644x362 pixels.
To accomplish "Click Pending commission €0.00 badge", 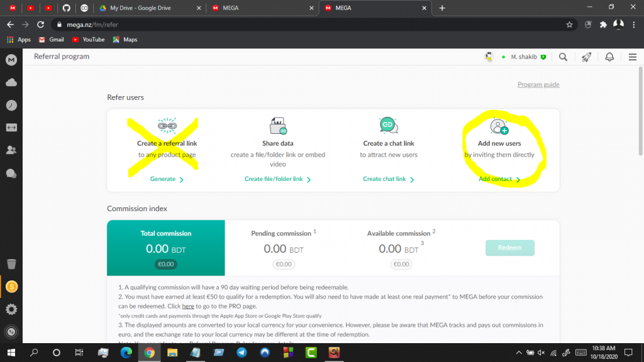I will [284, 265].
